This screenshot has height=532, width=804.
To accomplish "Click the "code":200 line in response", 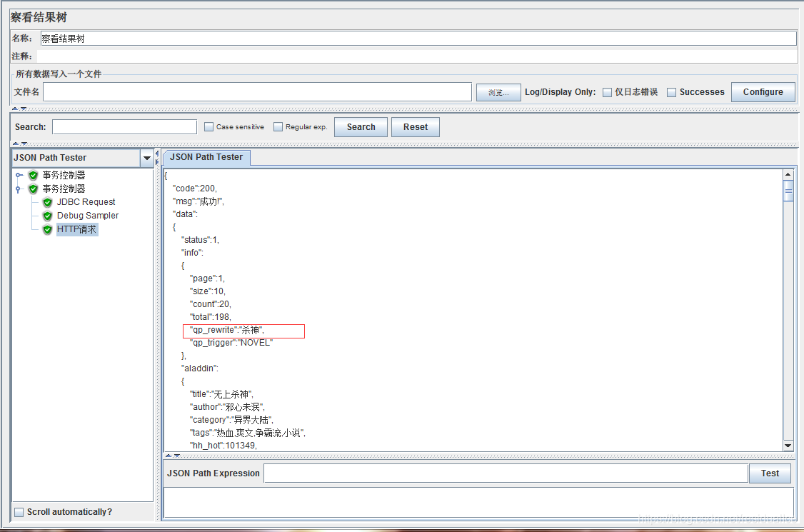I will (195, 189).
